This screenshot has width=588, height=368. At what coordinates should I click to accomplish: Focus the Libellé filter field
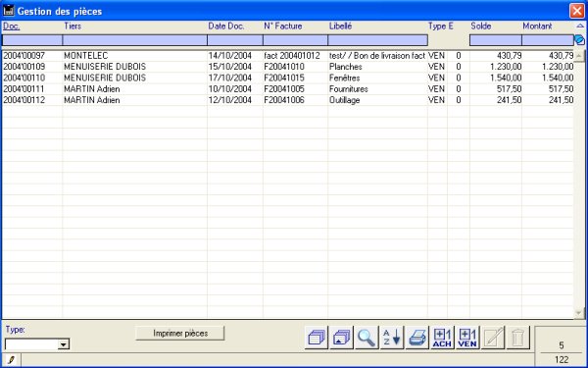(x=378, y=40)
